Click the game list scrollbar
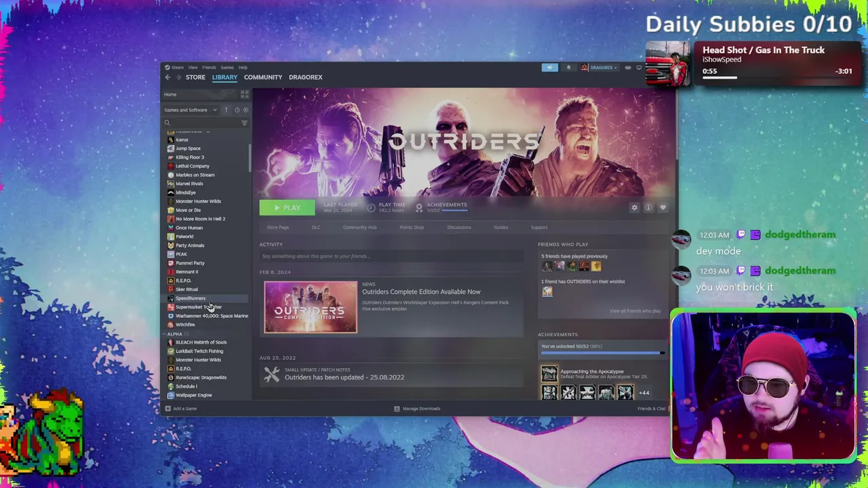 point(250,157)
